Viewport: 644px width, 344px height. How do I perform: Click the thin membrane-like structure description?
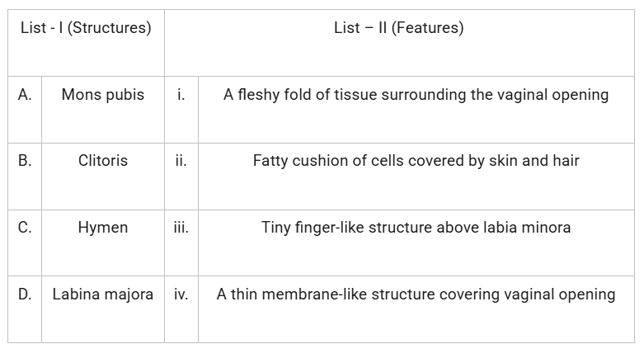(416, 293)
